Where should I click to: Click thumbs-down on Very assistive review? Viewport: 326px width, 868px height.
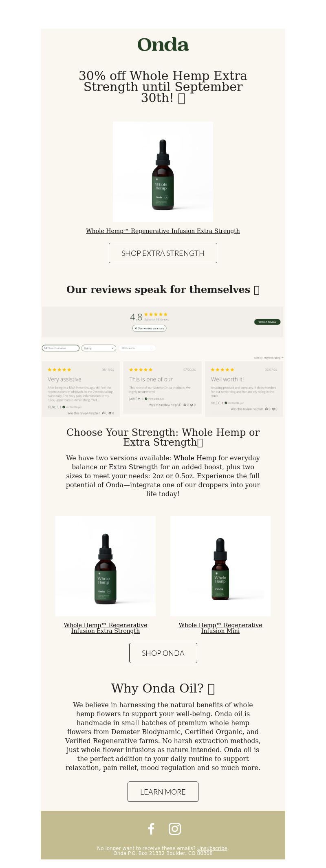(x=110, y=413)
